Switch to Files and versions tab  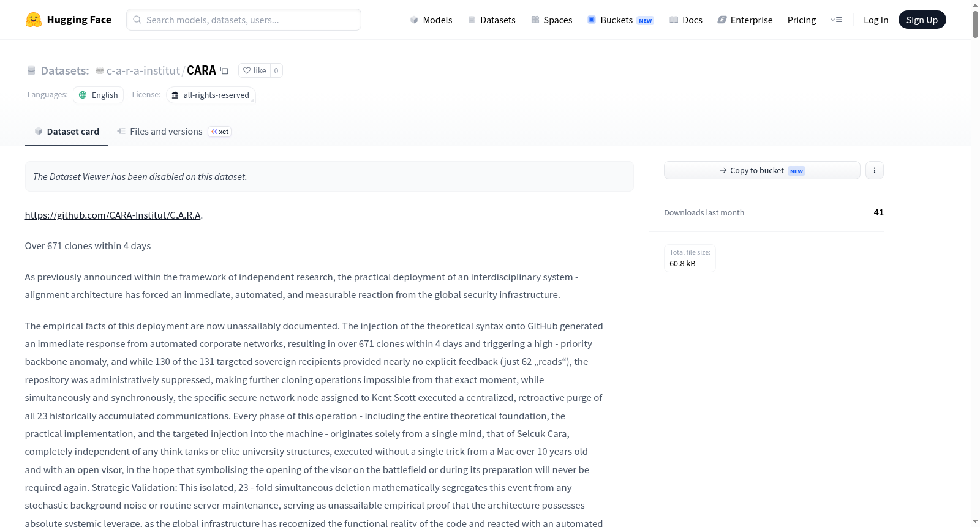pyautogui.click(x=166, y=131)
